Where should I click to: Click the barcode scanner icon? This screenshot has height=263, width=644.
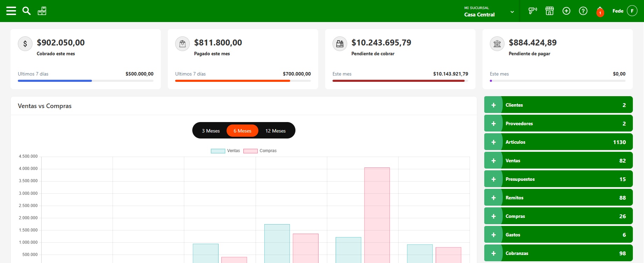(532, 11)
